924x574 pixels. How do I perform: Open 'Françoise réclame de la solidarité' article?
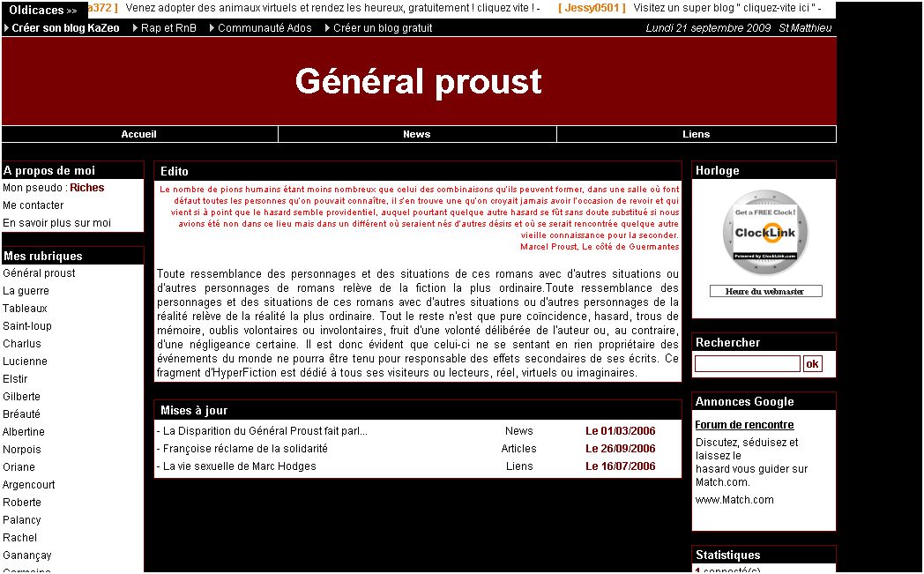point(245,449)
